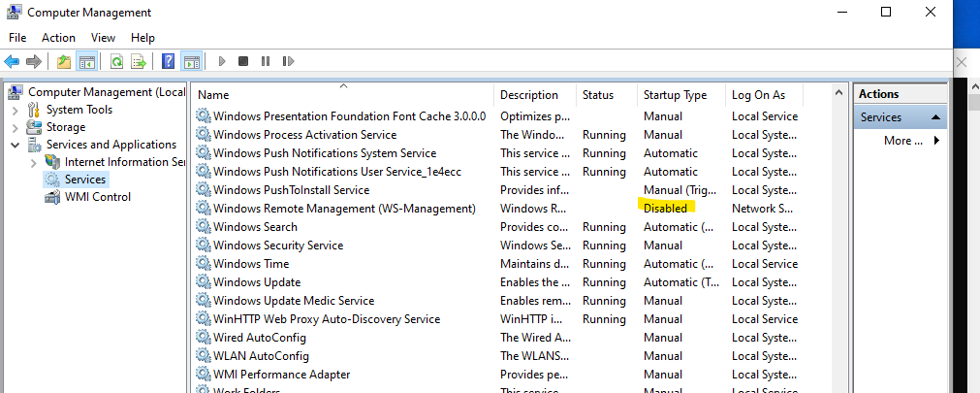Select Computer Management (Local) root node
Viewport: 980px width, 393px height.
point(107,92)
